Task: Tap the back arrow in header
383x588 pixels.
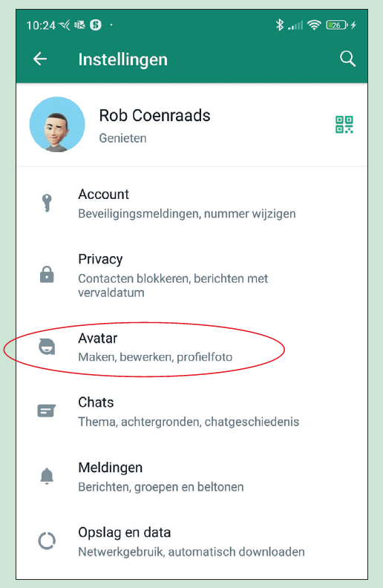Action: pyautogui.click(x=40, y=59)
